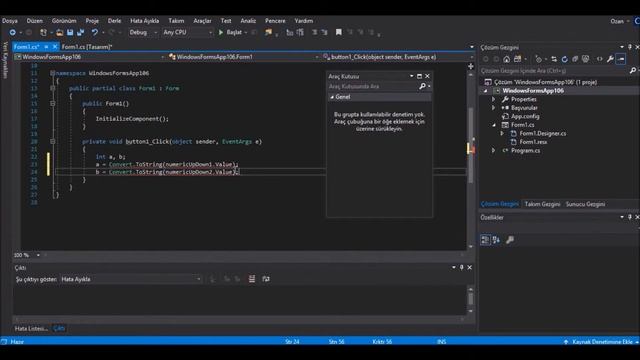Open the WindowsFormsApp106.Form1 class dropdown
This screenshot has height=360, width=640.
point(243,57)
